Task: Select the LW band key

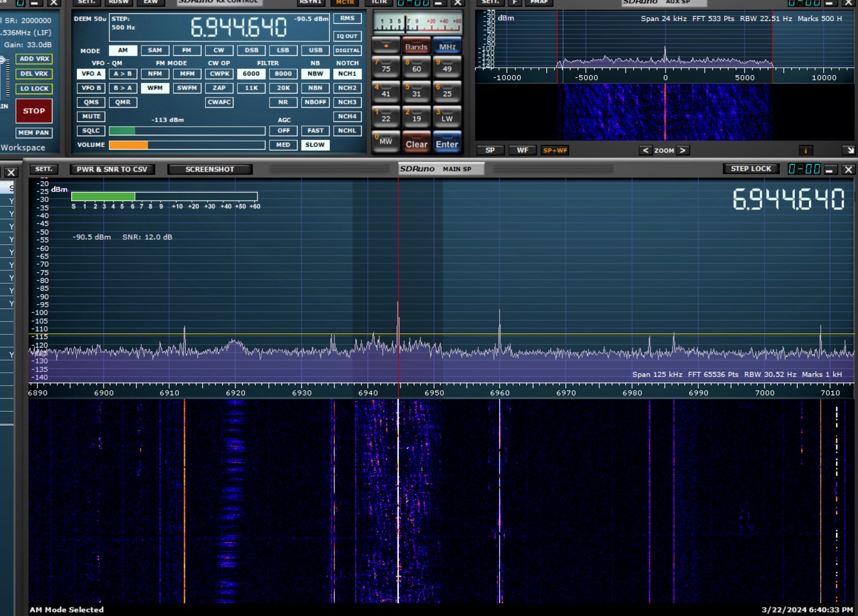Action: pyautogui.click(x=447, y=117)
